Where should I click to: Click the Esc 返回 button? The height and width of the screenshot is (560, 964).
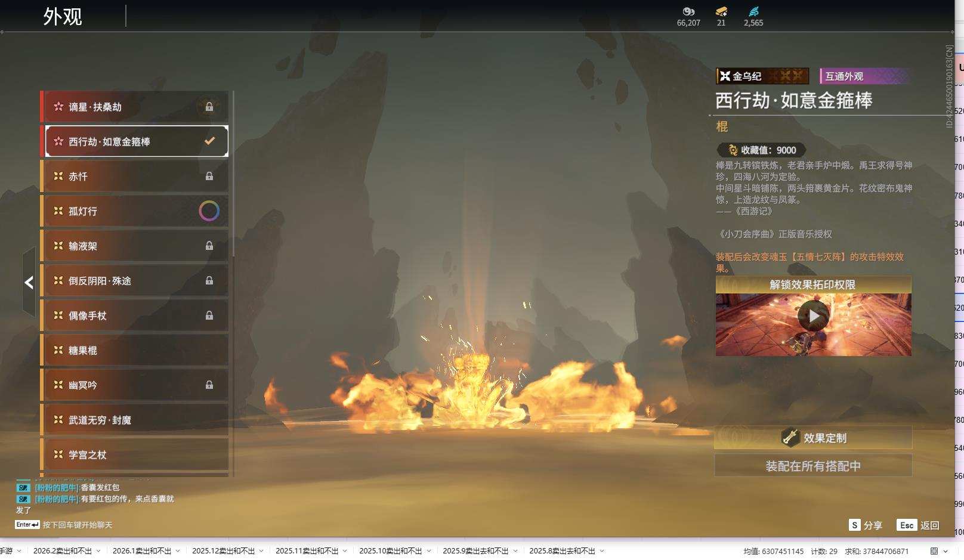(x=918, y=525)
